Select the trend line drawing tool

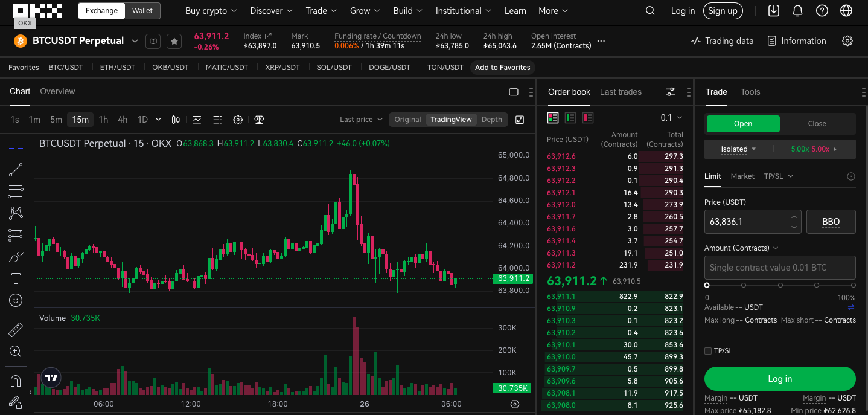point(16,170)
